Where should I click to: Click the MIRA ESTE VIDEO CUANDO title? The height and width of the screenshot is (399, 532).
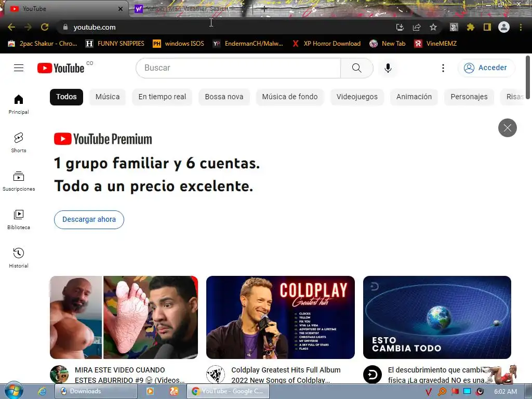pyautogui.click(x=129, y=375)
